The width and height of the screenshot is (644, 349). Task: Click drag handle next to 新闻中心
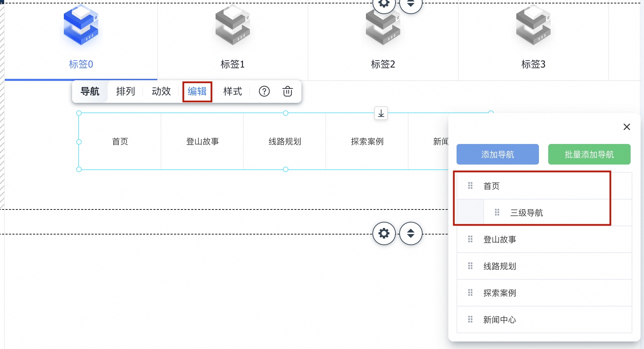(470, 320)
